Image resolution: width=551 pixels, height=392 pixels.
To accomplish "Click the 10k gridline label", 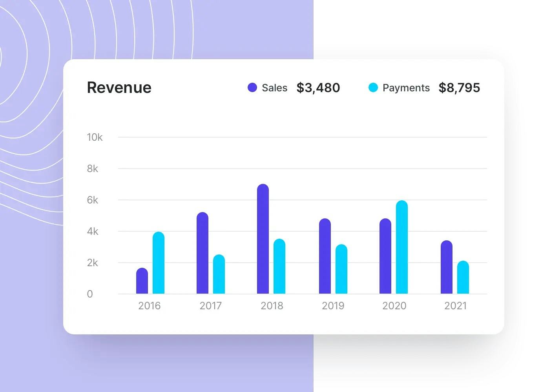I will (x=94, y=137).
